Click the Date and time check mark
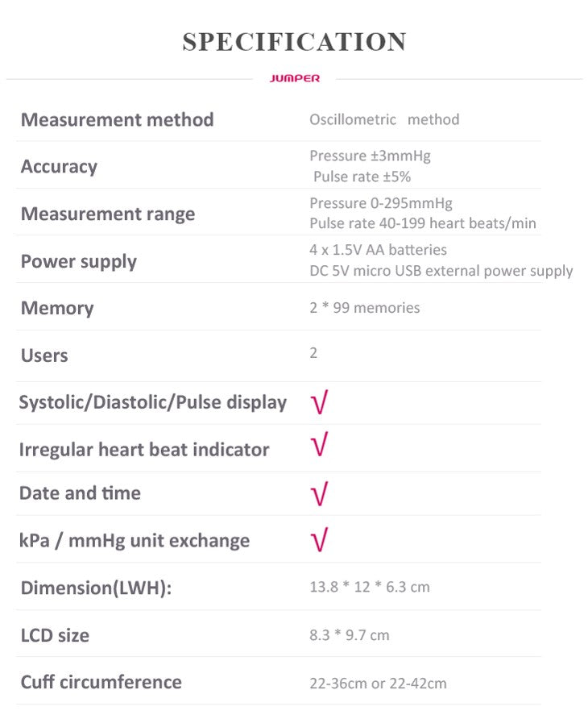The image size is (588, 715). coord(319,493)
